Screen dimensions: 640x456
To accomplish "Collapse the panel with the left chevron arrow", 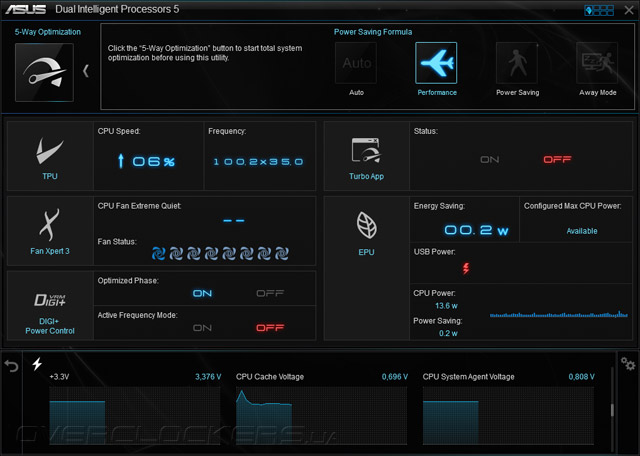I will click(86, 71).
